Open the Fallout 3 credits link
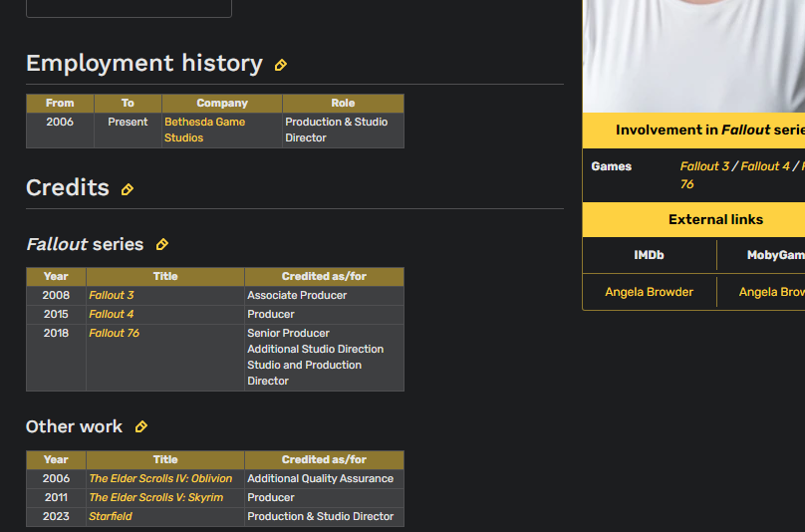The height and width of the screenshot is (532, 805). tap(111, 295)
